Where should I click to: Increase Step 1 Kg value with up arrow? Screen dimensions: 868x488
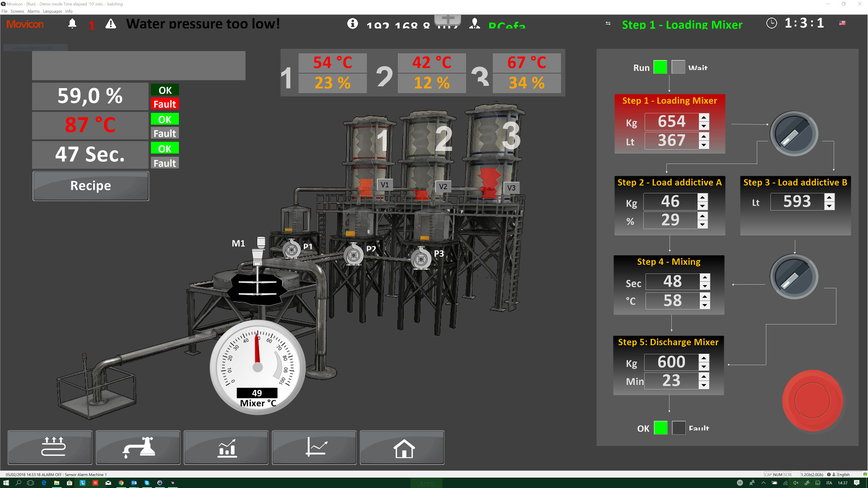[704, 117]
